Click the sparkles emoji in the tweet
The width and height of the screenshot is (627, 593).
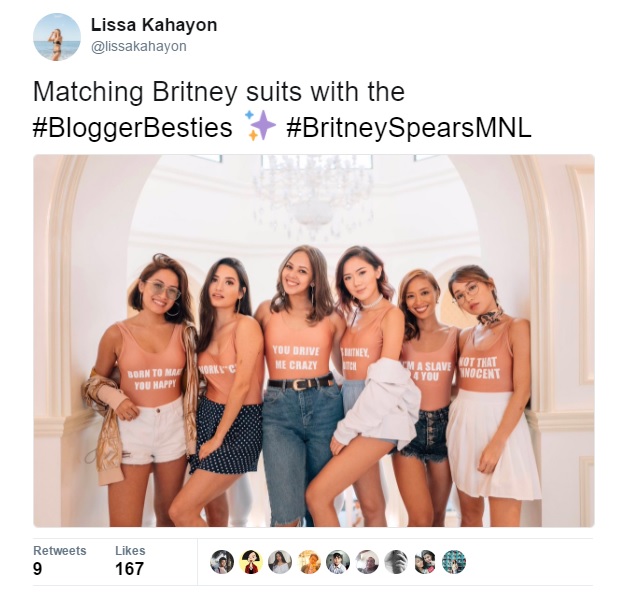(x=260, y=126)
